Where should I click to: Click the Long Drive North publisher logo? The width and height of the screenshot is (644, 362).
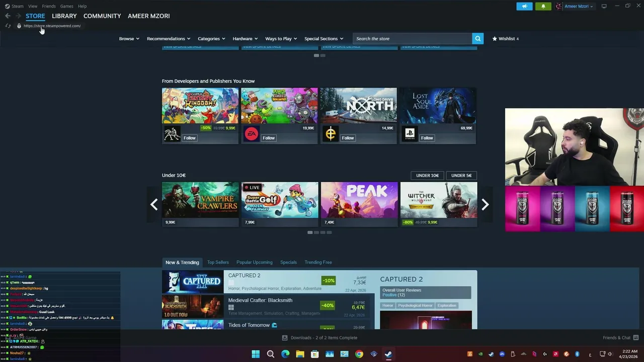(331, 134)
